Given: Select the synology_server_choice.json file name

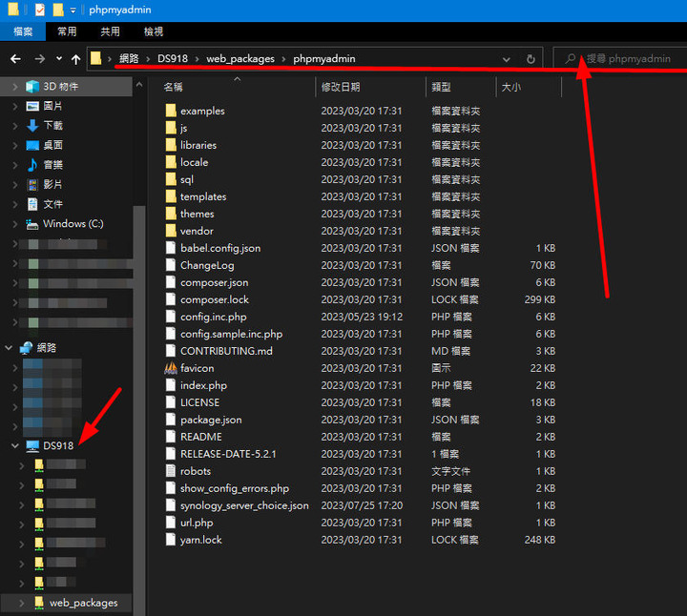Looking at the screenshot, I should (244, 505).
